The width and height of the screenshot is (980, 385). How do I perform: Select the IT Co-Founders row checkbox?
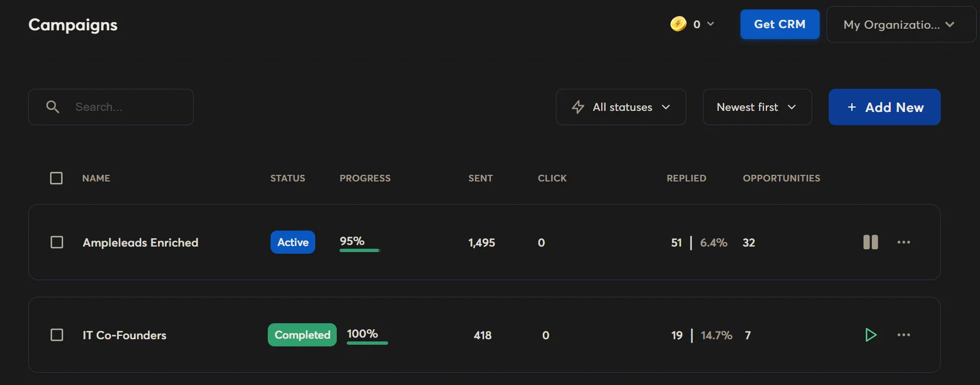(57, 335)
